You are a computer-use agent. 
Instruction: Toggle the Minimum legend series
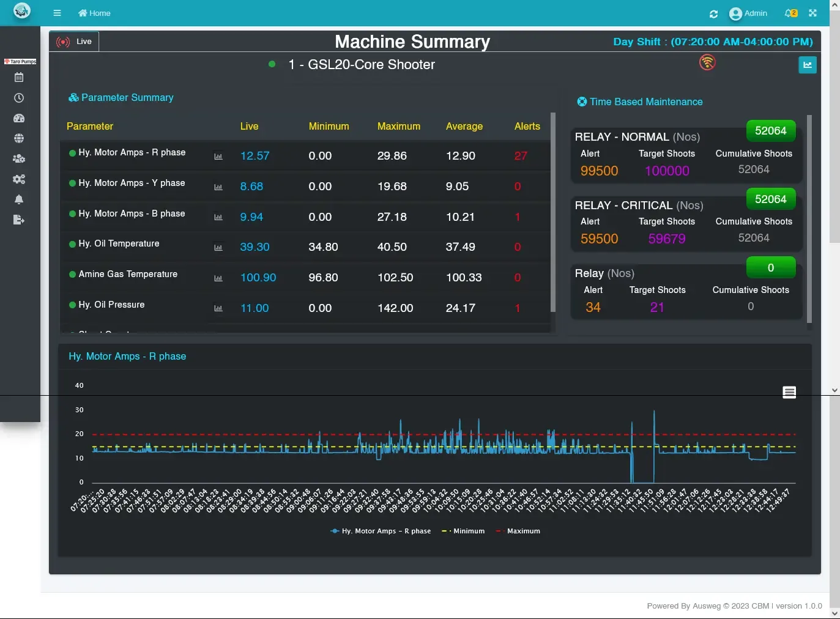click(x=463, y=531)
